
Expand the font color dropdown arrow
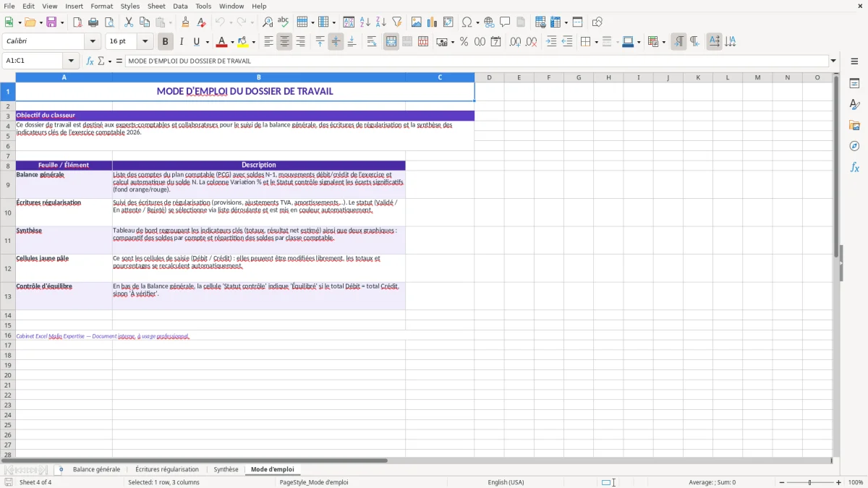(x=232, y=42)
